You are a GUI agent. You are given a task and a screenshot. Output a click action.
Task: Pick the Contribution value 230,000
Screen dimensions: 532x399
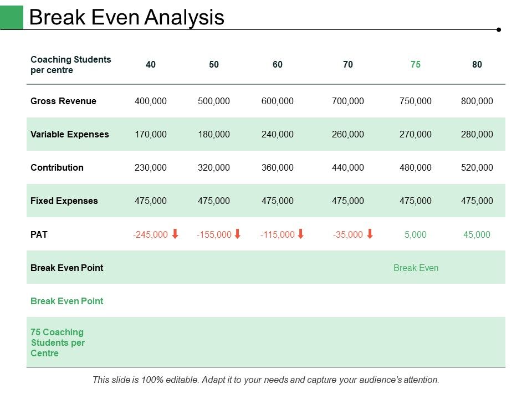tap(151, 167)
